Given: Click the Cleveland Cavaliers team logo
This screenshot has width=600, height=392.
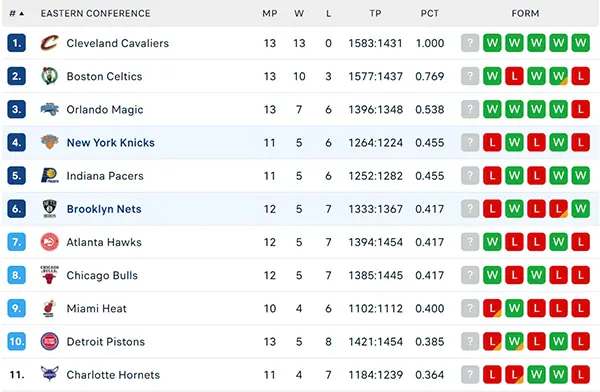Looking at the screenshot, I should point(50,43).
